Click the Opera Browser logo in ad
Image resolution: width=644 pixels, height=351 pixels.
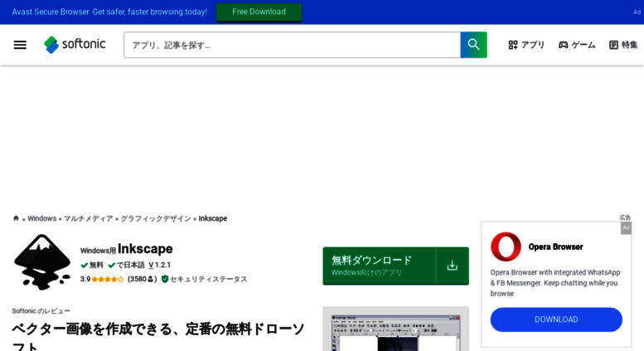506,246
